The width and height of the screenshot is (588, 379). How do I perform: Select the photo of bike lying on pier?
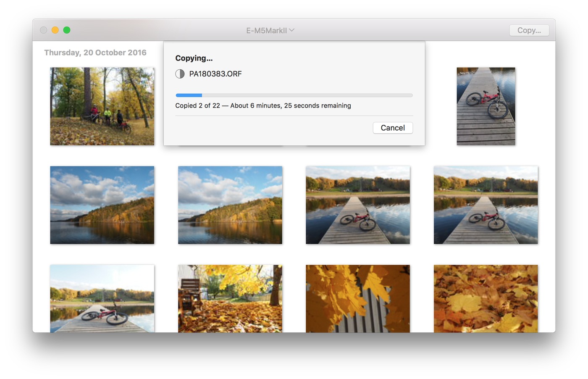coord(102,298)
